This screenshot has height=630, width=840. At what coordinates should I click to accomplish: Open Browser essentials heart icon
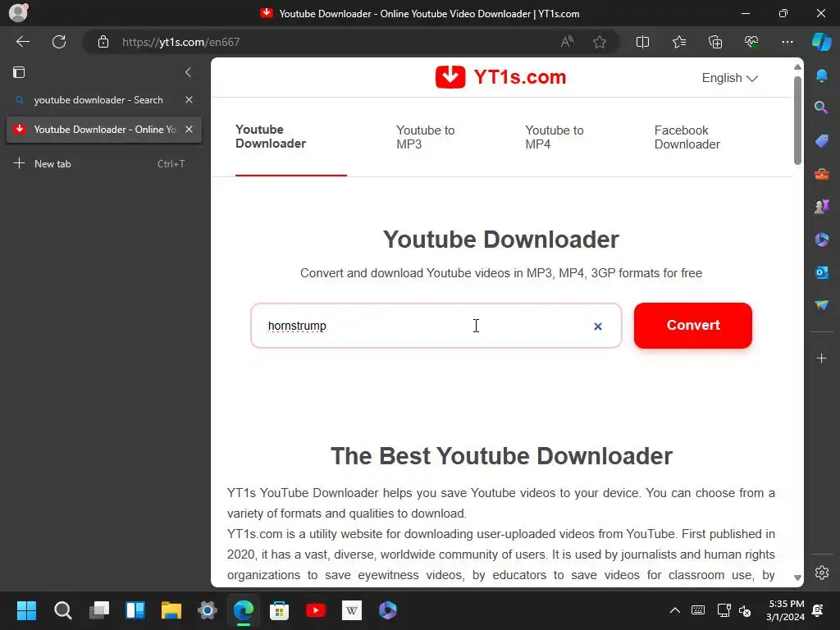click(x=751, y=42)
